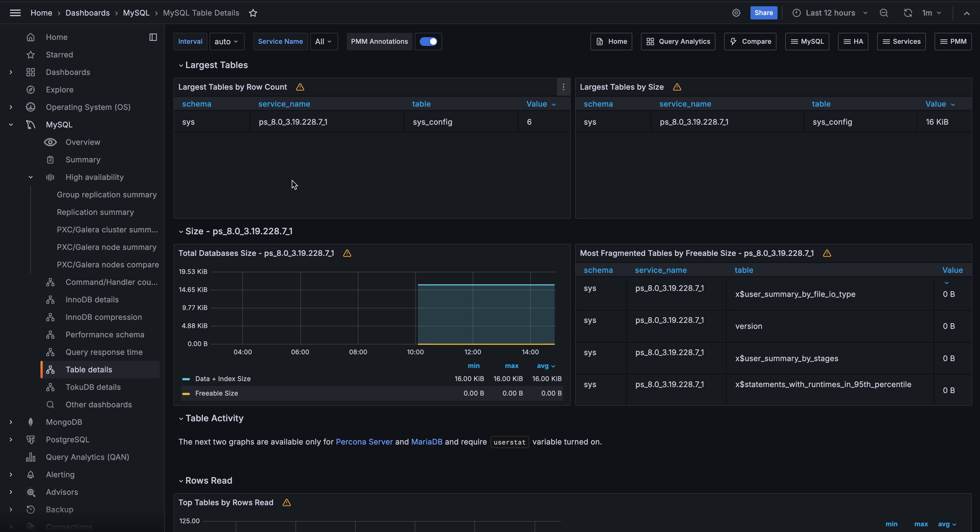
Task: Click the hamburger menu icon
Action: point(15,13)
